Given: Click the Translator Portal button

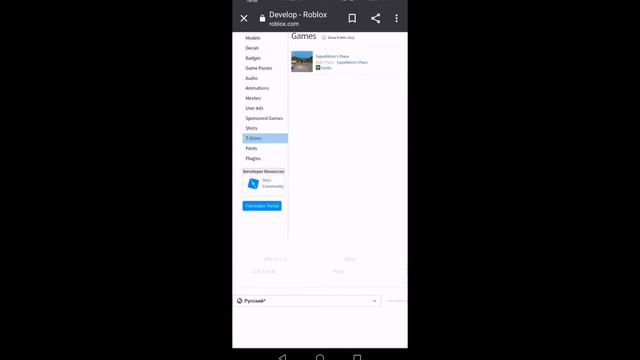Looking at the screenshot, I should click(262, 206).
